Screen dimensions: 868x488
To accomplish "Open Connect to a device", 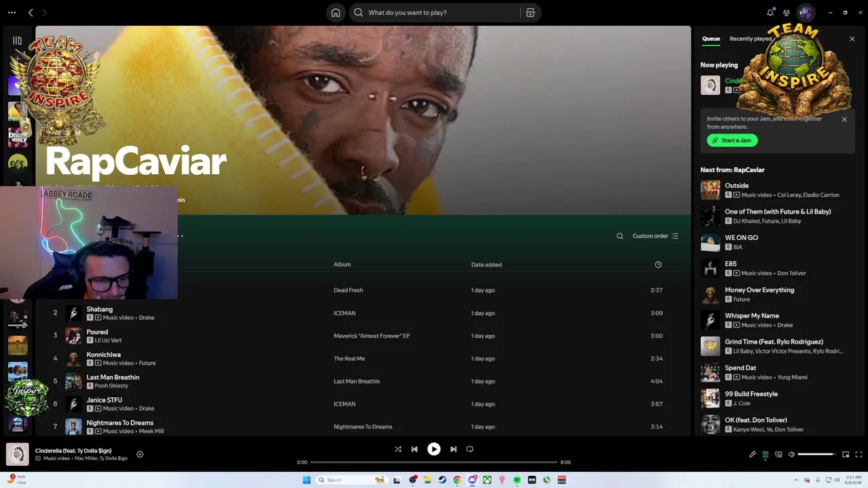I will point(778,454).
